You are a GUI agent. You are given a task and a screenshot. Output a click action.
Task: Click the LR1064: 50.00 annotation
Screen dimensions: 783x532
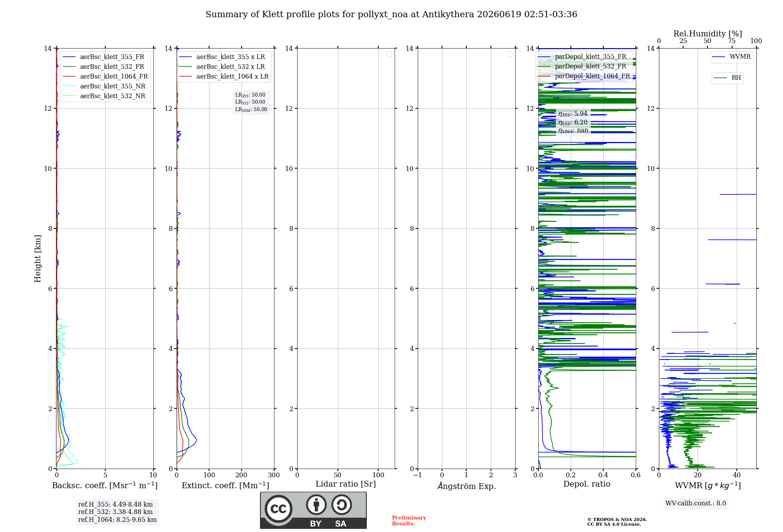[251, 110]
